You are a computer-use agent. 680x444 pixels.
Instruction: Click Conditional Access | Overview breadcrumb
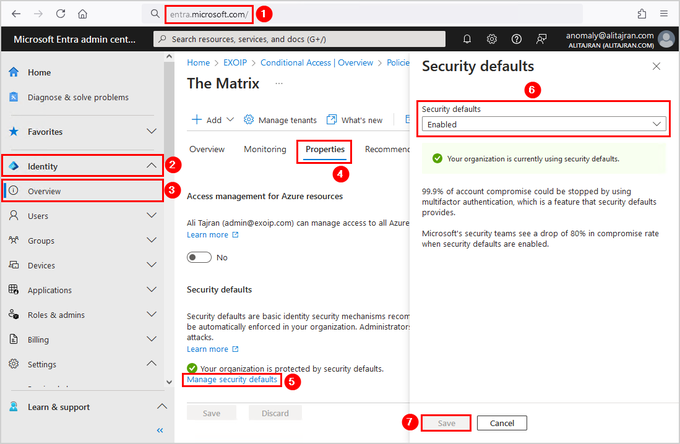pyautogui.click(x=317, y=62)
